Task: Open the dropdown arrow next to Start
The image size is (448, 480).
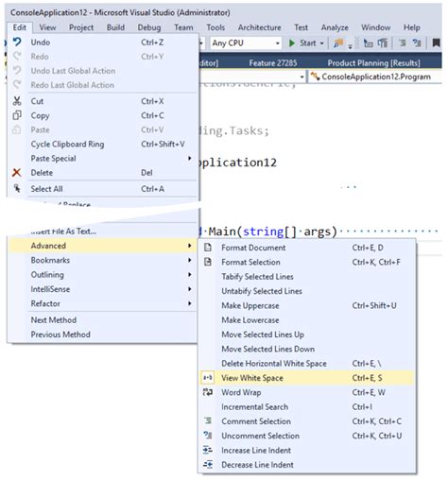Action: click(321, 43)
